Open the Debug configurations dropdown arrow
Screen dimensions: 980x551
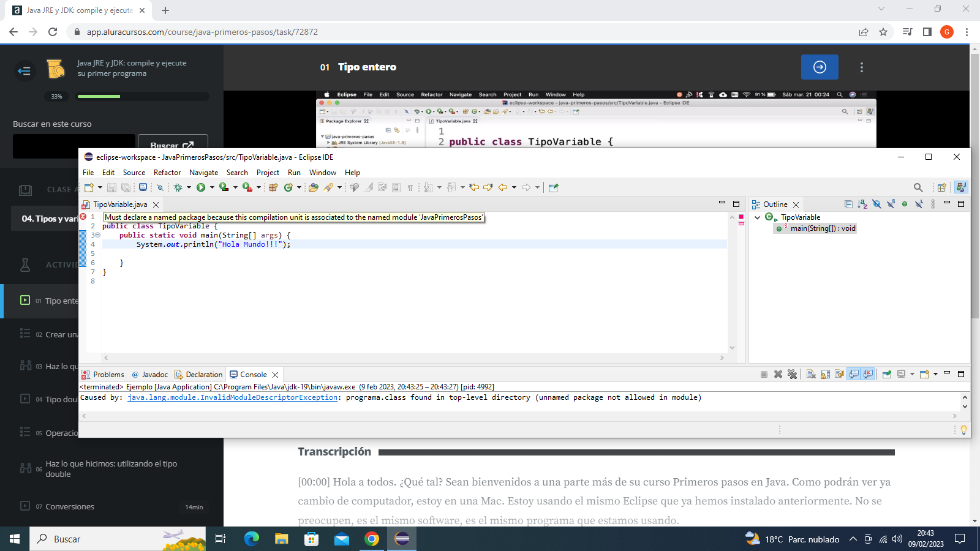[189, 187]
